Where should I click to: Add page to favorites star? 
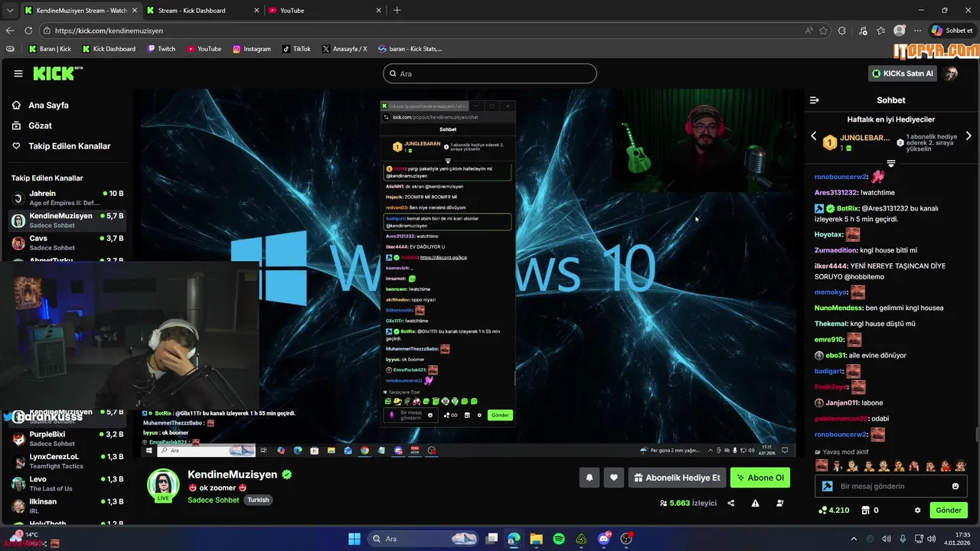click(x=824, y=31)
